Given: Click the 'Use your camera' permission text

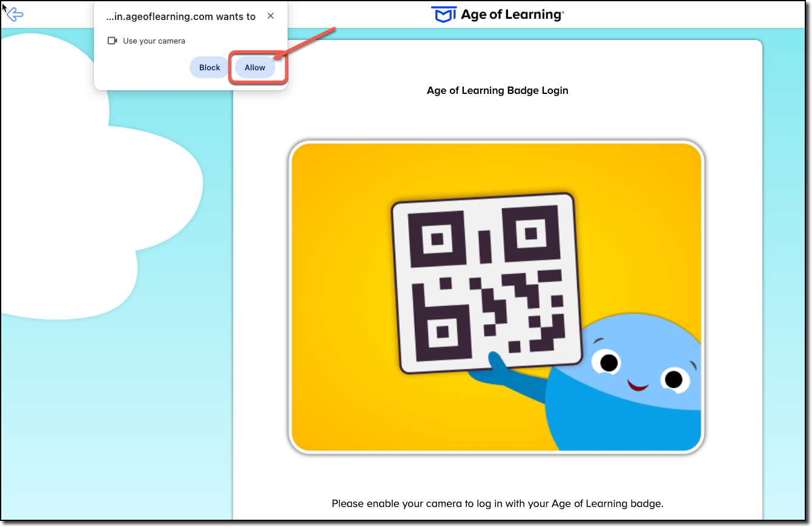Looking at the screenshot, I should 154,41.
